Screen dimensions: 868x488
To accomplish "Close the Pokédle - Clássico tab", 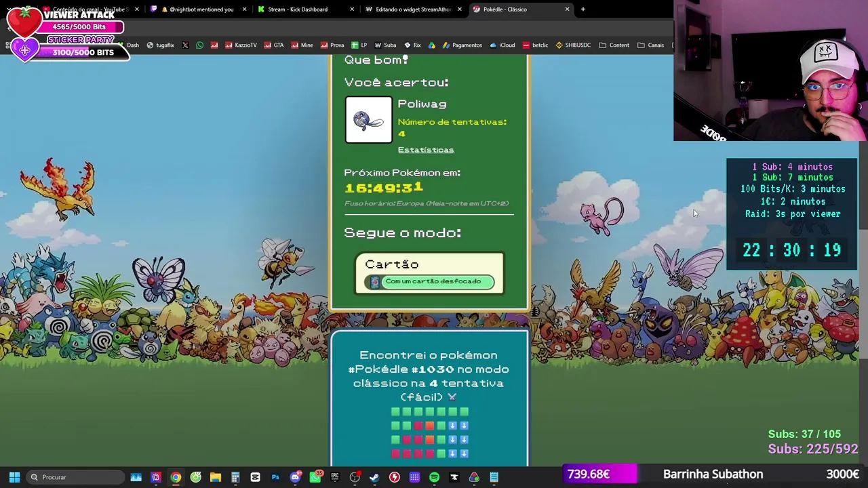I will [x=567, y=9].
